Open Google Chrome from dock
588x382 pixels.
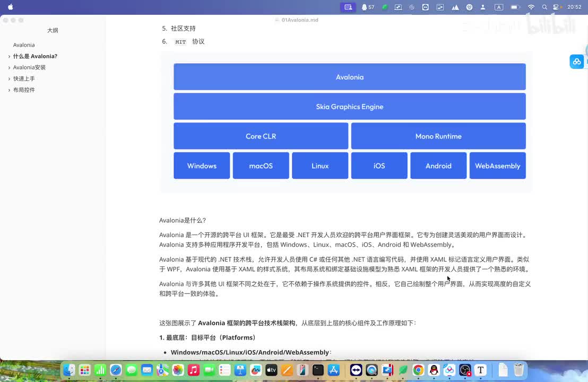418,370
